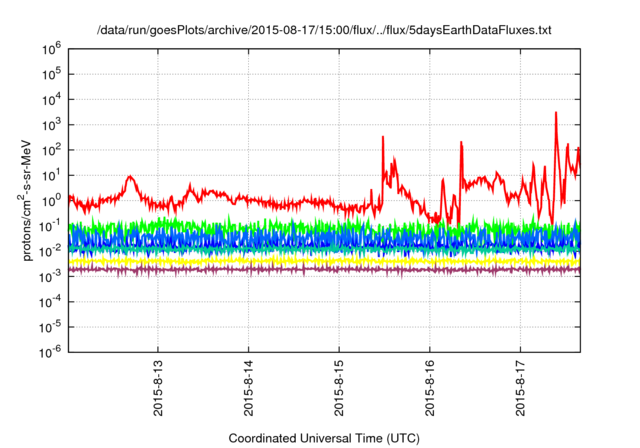
Task: Select the 10^5 y-axis label
Action: (51, 75)
